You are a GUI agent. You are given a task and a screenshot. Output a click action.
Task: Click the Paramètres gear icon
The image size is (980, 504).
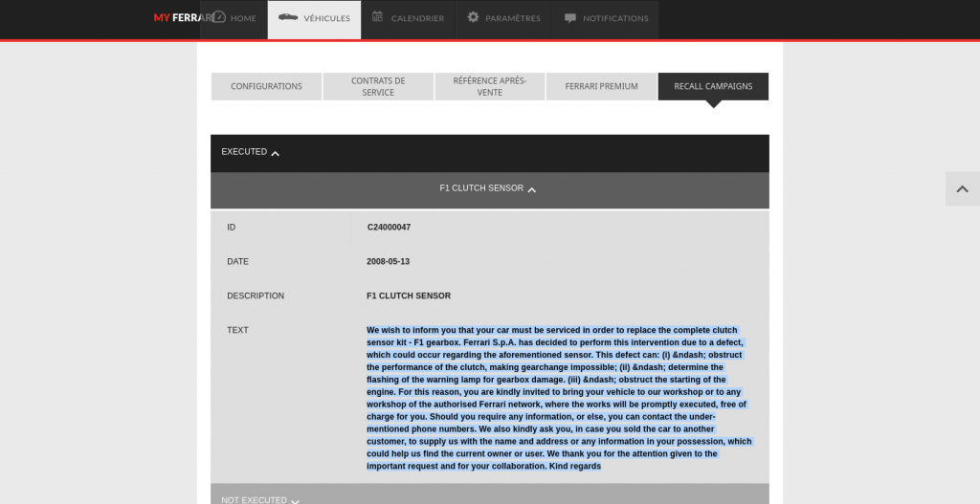473,17
